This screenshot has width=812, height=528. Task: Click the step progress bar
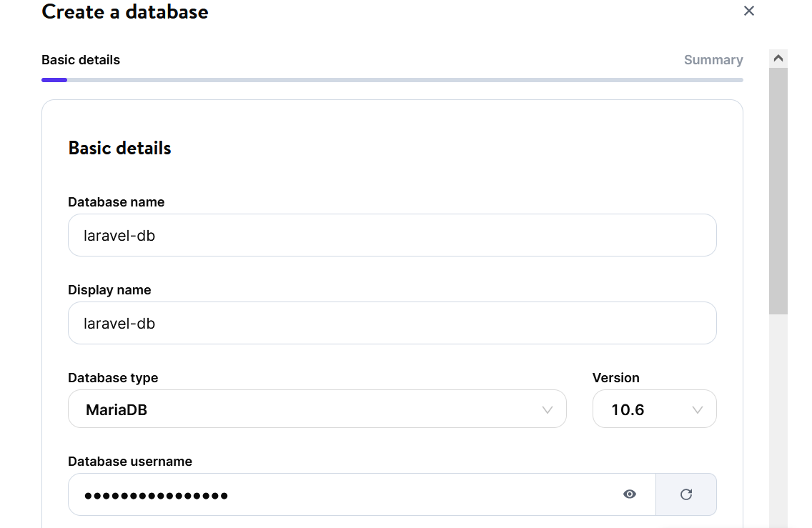coord(392,79)
